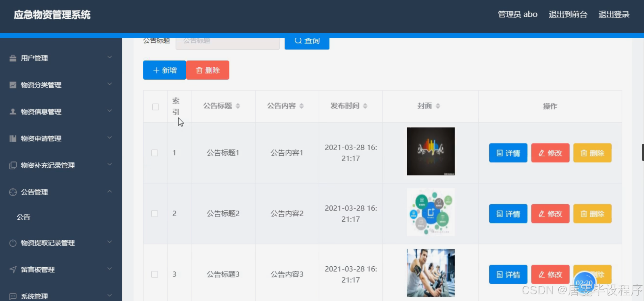
Task: Open the 留言板管理 sidebar menu
Action: 61,269
